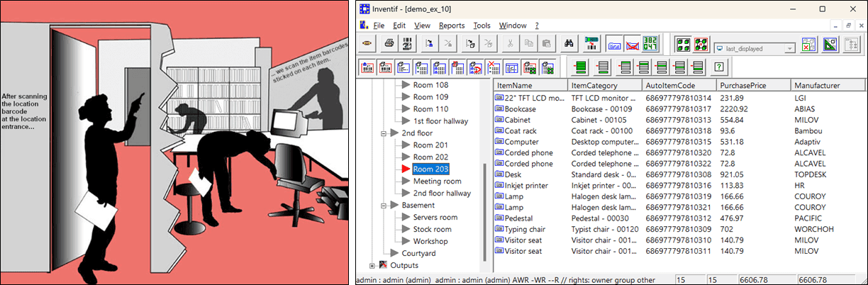The image size is (868, 285).
Task: Click the yellow eye icon in toolbar
Action: coord(367,44)
